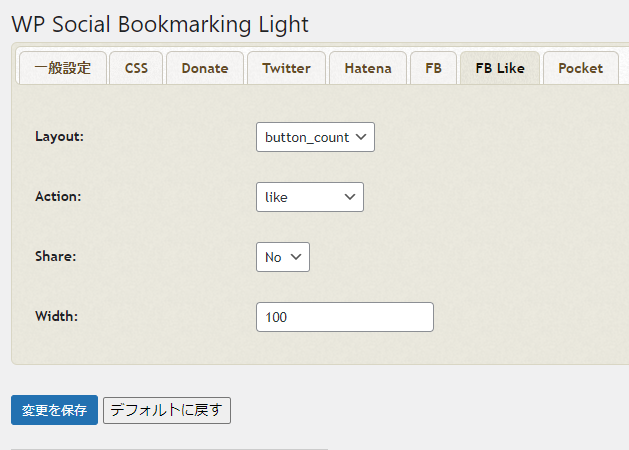Viewport: 629px width, 450px height.
Task: Expand the Share dropdown set to No
Action: coord(282,257)
